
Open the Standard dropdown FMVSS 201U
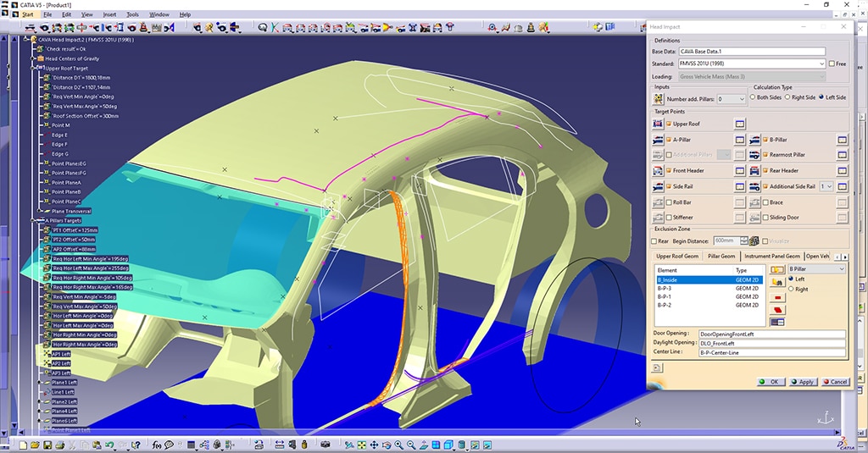(821, 64)
